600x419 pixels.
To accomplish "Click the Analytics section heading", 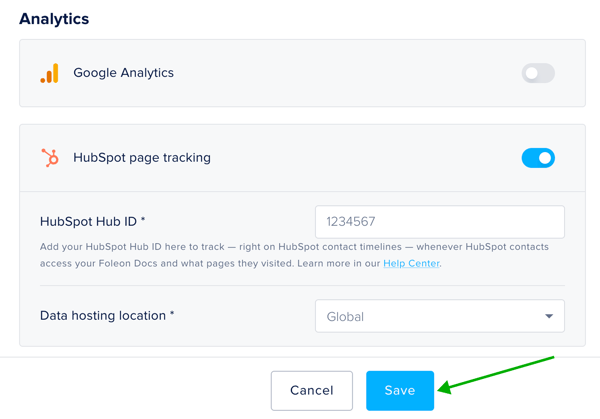I will [x=54, y=19].
